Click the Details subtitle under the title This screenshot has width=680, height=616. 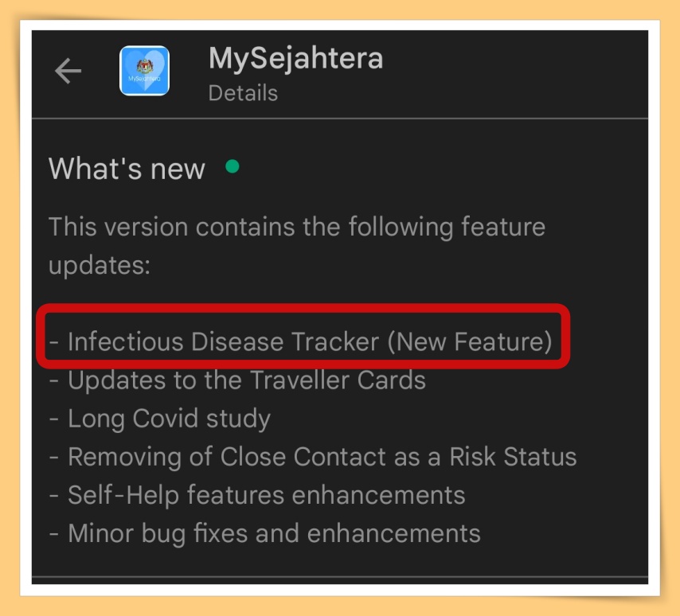(243, 93)
